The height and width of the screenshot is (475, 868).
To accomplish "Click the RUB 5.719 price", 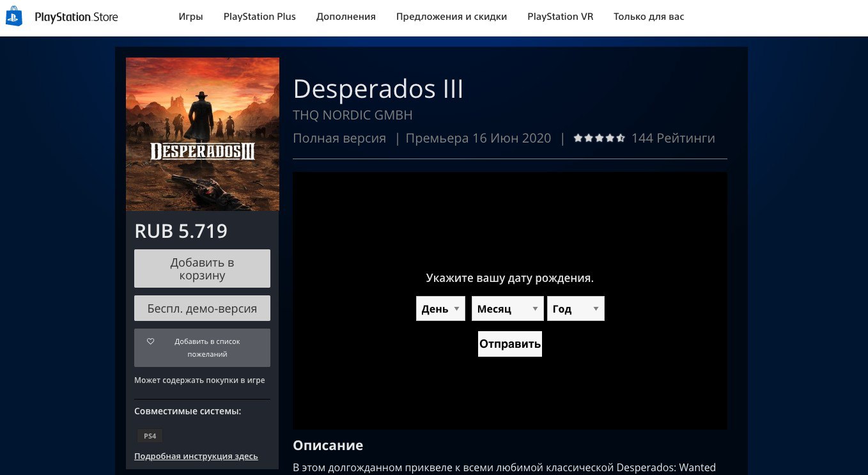I will (x=181, y=231).
